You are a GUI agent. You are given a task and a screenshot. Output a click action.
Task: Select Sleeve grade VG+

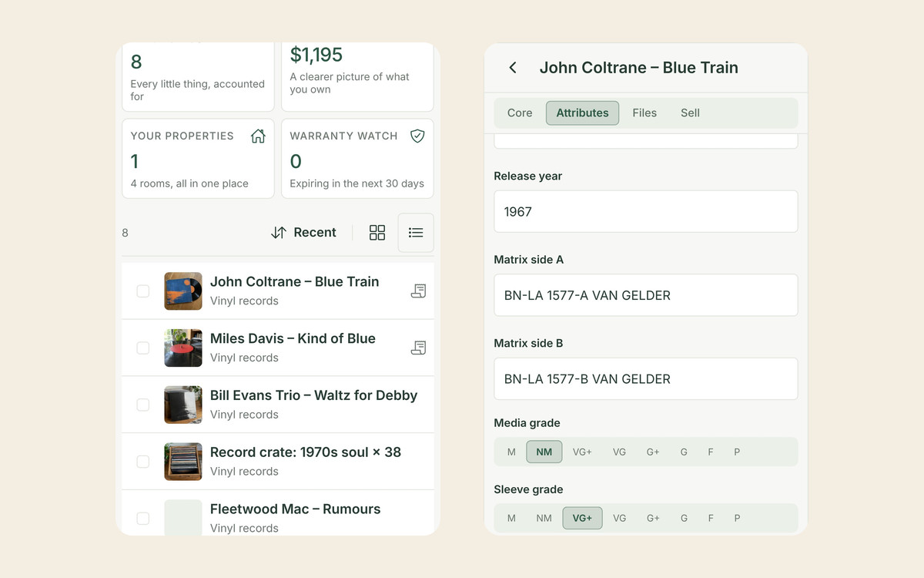(582, 518)
